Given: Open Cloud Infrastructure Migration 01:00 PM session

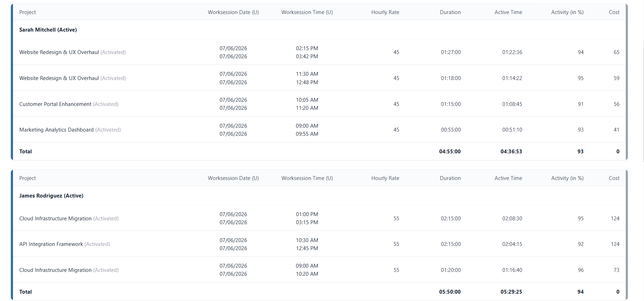Looking at the screenshot, I should pos(319,219).
